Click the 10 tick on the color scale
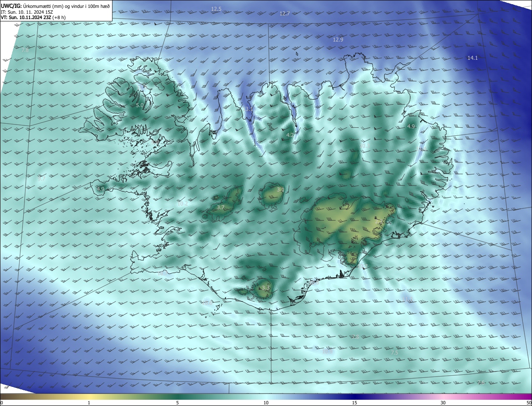 coord(266,403)
